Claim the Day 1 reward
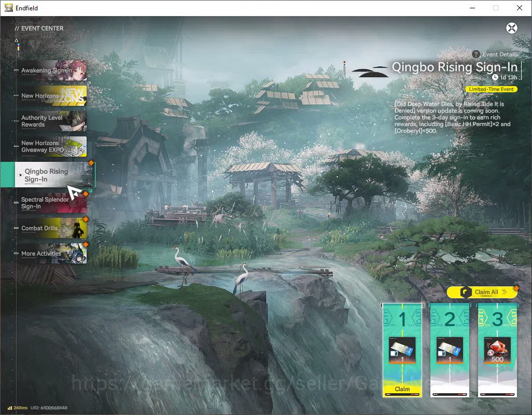Viewport: 532px width, 415px height. [402, 389]
